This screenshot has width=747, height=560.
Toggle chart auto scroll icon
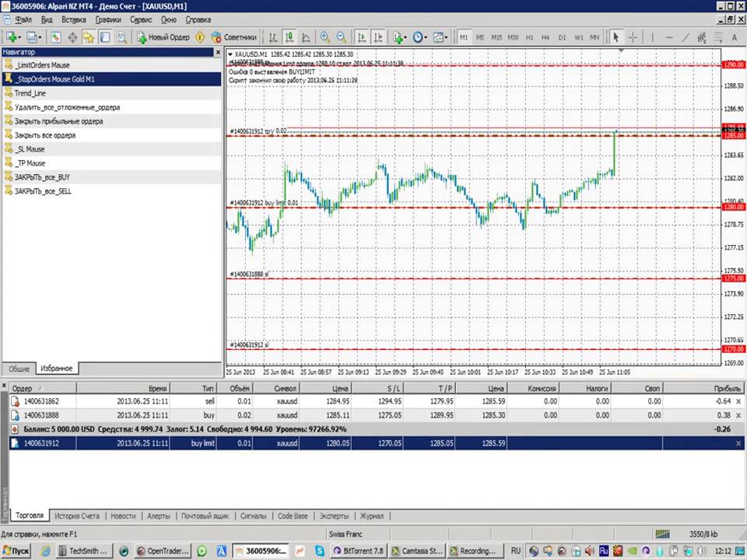point(362,37)
